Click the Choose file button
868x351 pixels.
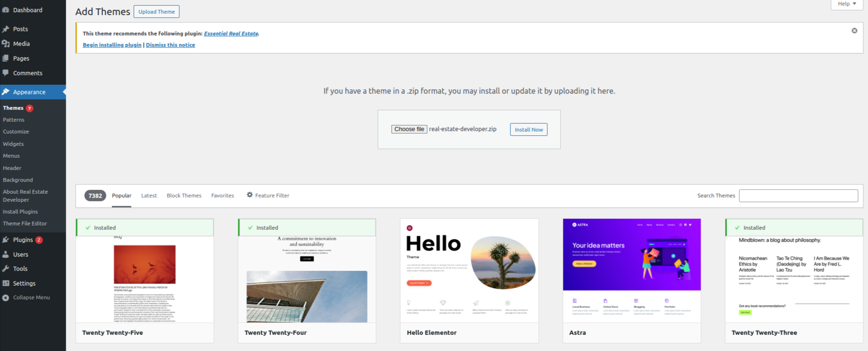pyautogui.click(x=409, y=129)
